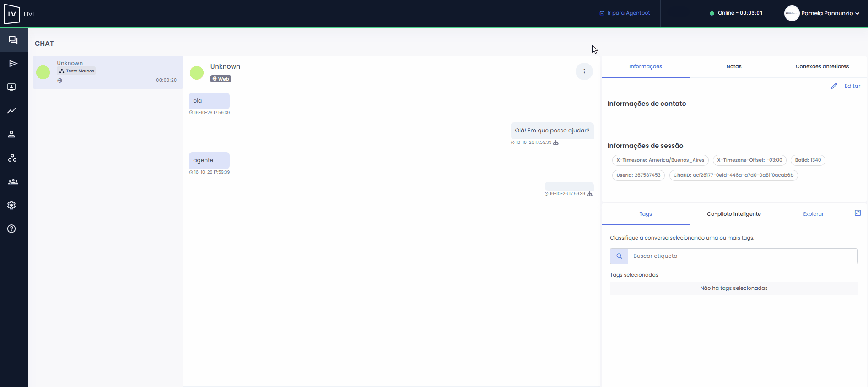
Task: Click the LV Live logo
Action: [x=20, y=14]
